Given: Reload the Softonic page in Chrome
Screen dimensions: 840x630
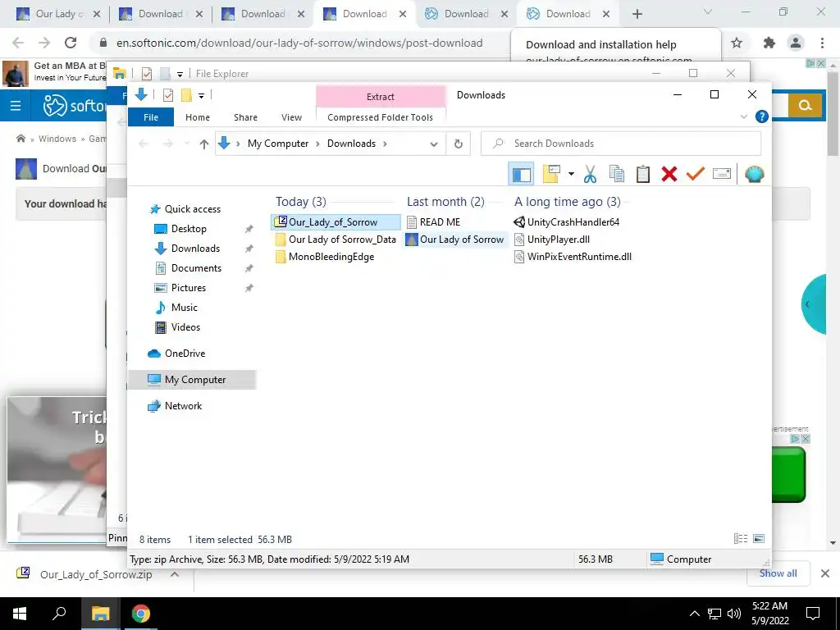Looking at the screenshot, I should [71, 43].
